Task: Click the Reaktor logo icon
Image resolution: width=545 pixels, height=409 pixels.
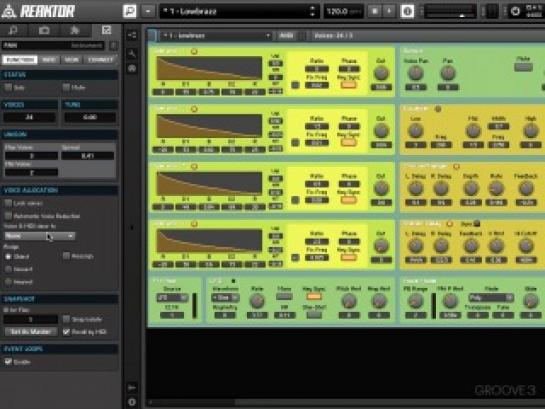Action: pyautogui.click(x=8, y=11)
